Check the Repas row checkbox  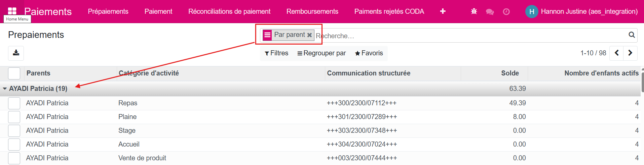[14, 103]
